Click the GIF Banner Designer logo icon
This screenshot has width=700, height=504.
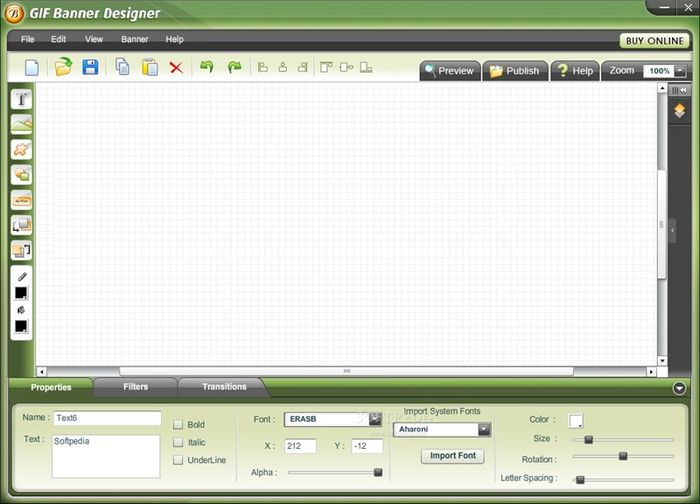(x=14, y=14)
